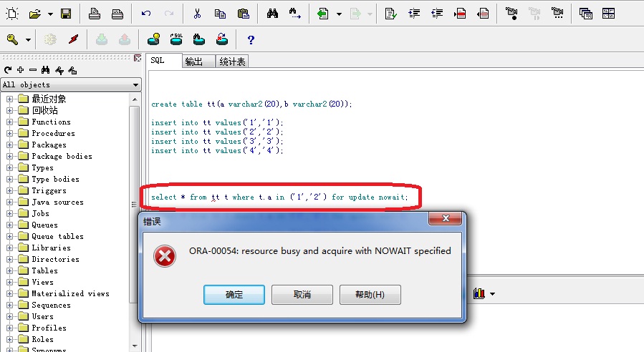
Task: Click the bar chart icon
Action: click(x=479, y=293)
